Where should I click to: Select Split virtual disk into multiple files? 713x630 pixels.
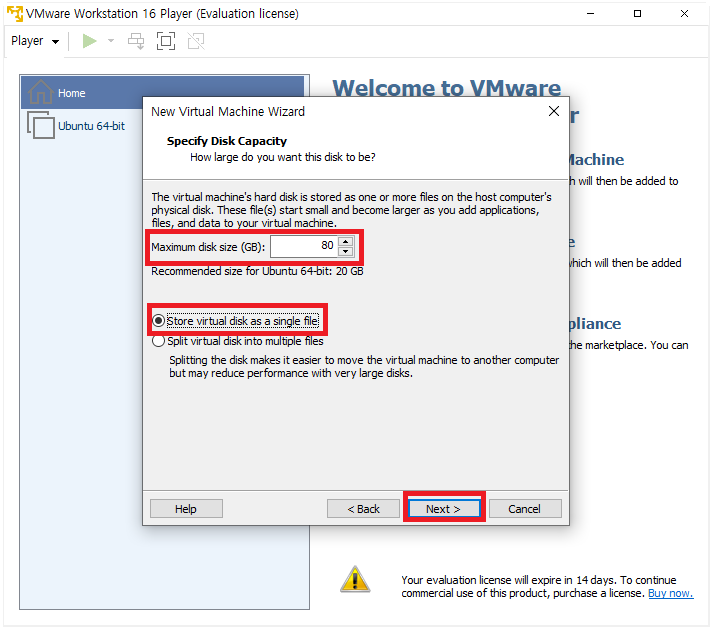tap(238, 341)
